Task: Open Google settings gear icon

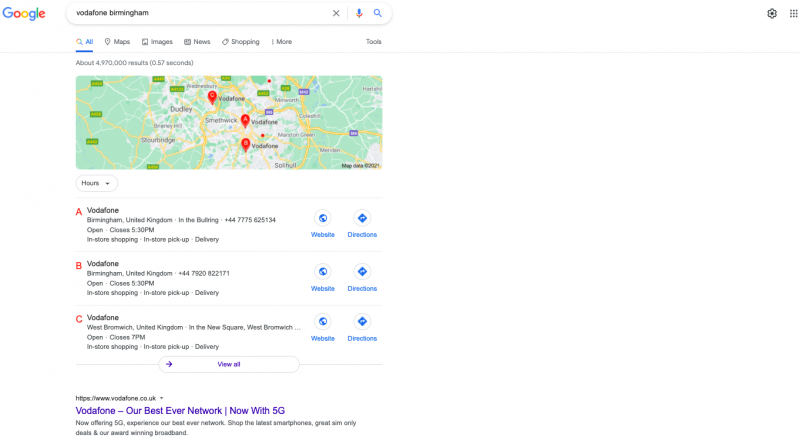Action: click(772, 13)
